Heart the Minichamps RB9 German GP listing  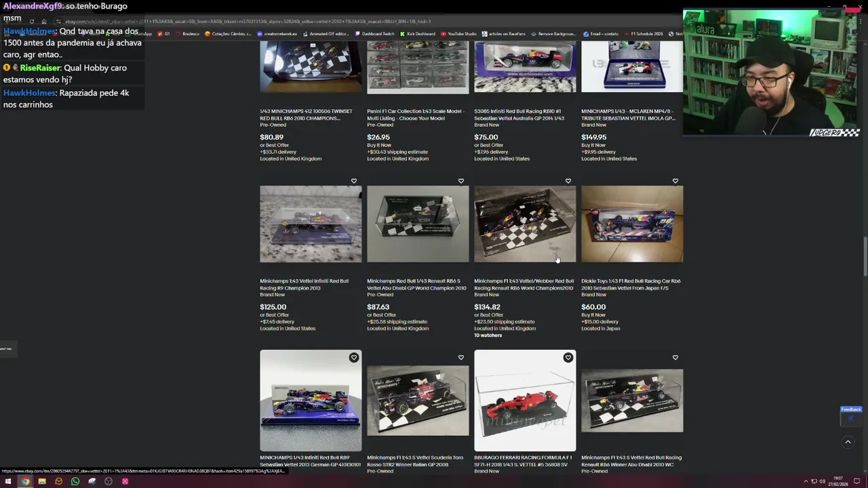click(x=354, y=357)
